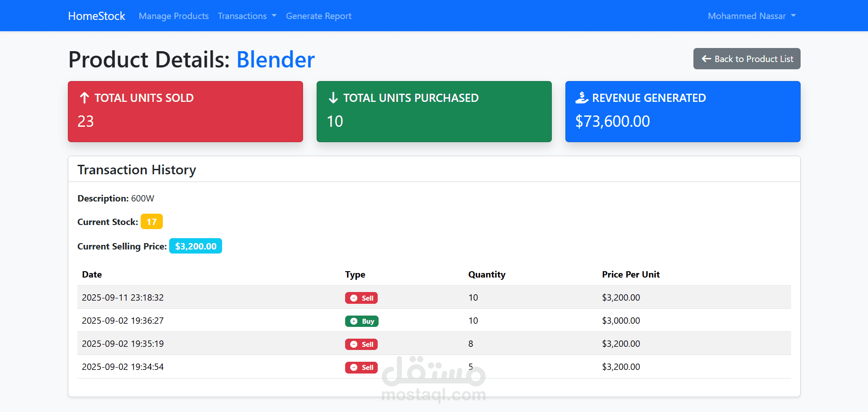Open Generate Report from the top menu
Image resolution: width=868 pixels, height=412 pixels.
pos(318,16)
